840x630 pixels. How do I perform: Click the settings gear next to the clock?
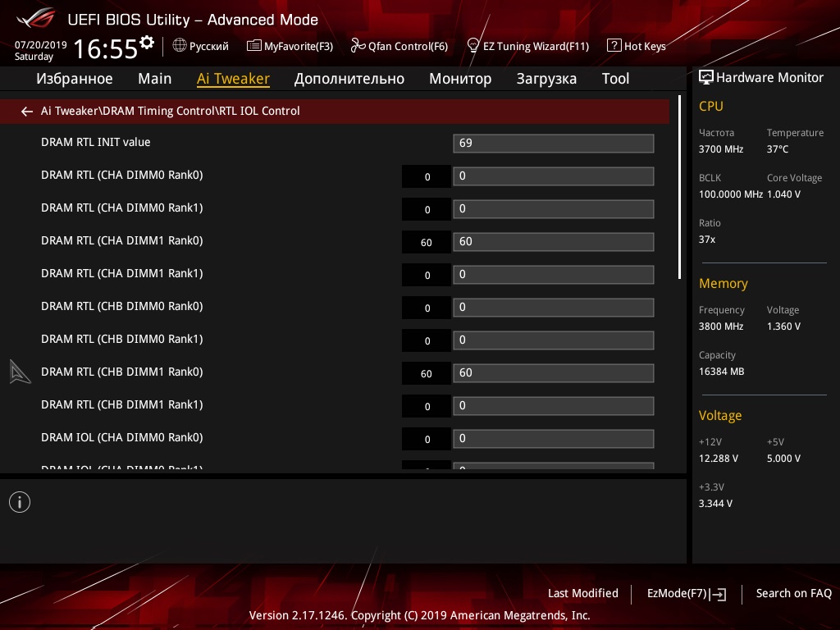[x=147, y=43]
